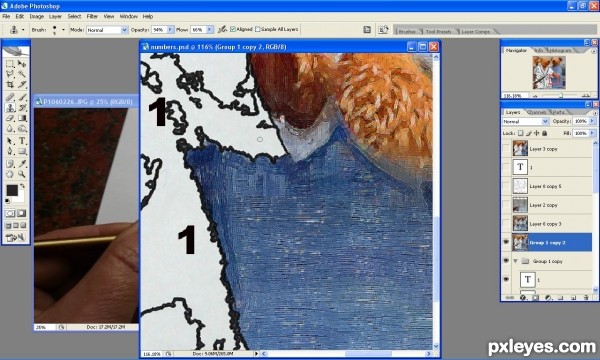Select the Layer 6 copy 3 layer thumbnail
600x360 pixels.
(520, 223)
